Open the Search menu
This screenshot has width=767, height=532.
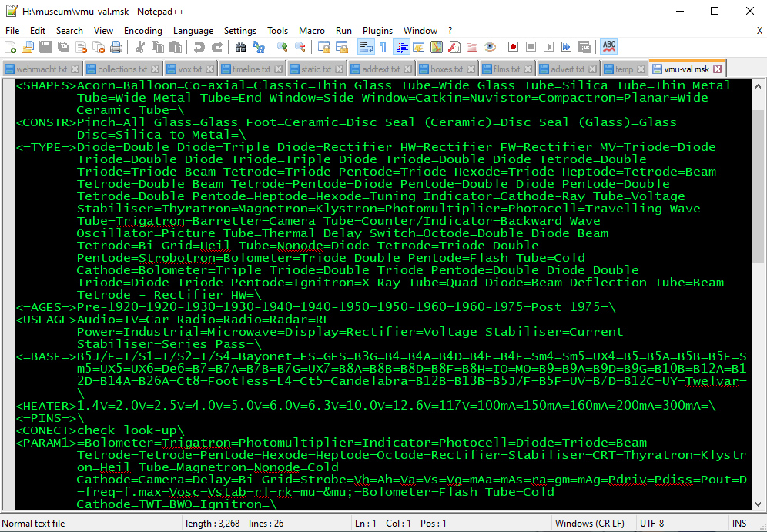pos(69,31)
